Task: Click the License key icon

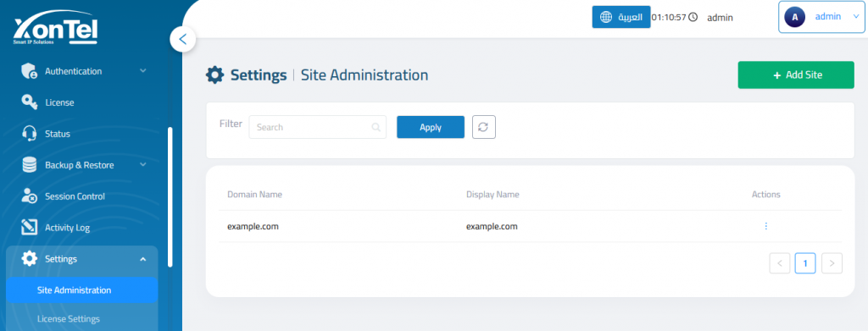Action: (29, 102)
